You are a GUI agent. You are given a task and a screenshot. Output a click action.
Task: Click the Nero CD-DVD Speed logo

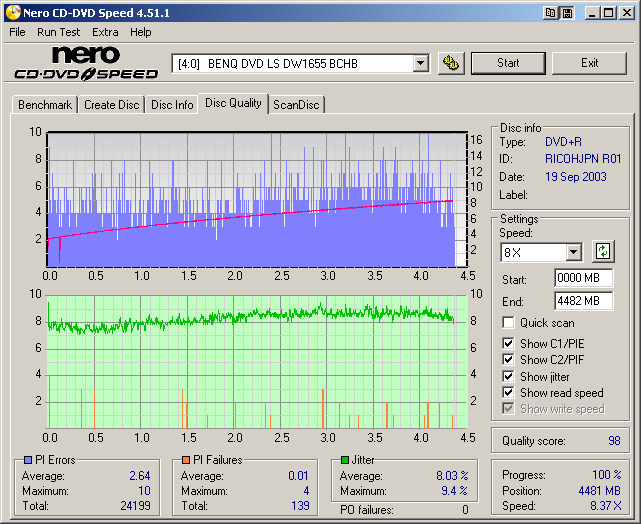86,63
